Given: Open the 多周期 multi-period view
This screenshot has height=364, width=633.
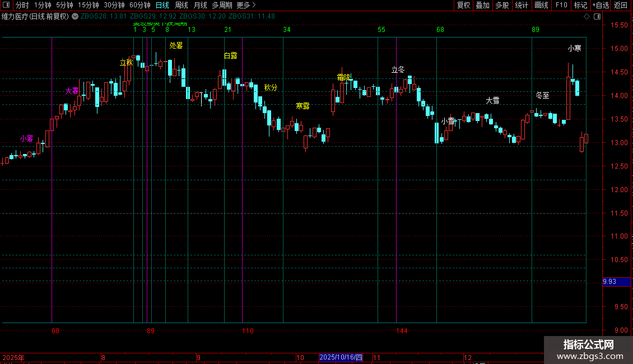Looking at the screenshot, I should [x=222, y=5].
